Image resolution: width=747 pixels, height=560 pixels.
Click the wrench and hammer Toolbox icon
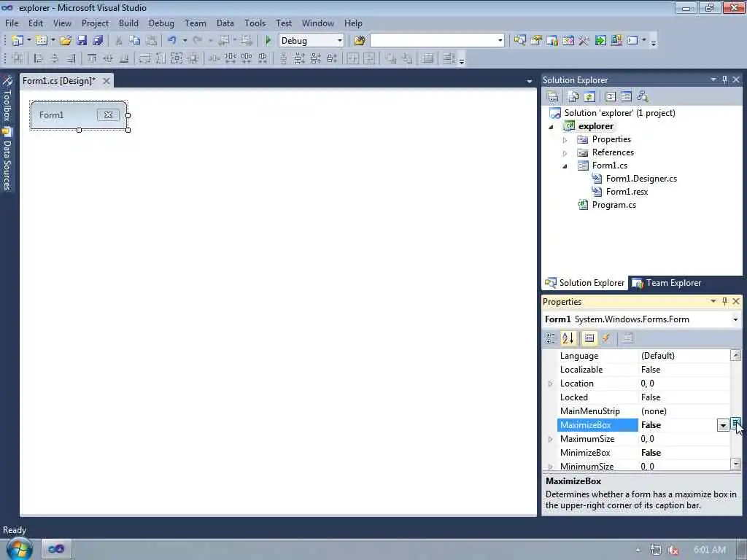click(x=584, y=41)
